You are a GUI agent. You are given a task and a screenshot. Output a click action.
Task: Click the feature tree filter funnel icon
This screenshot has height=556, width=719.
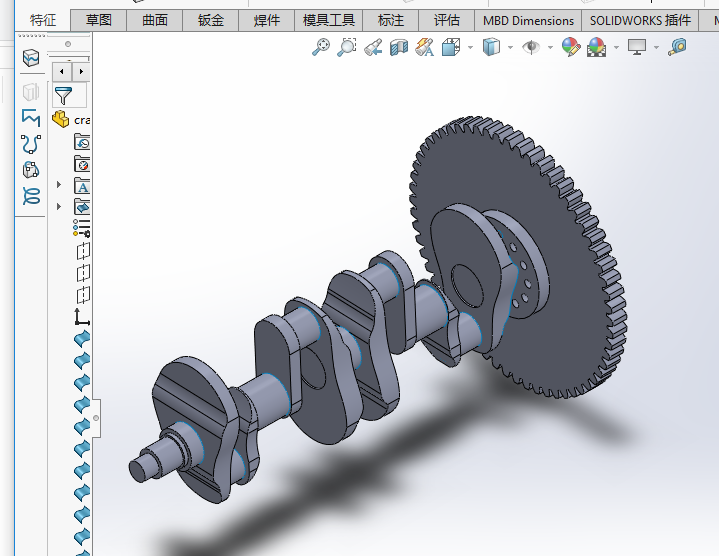63,96
